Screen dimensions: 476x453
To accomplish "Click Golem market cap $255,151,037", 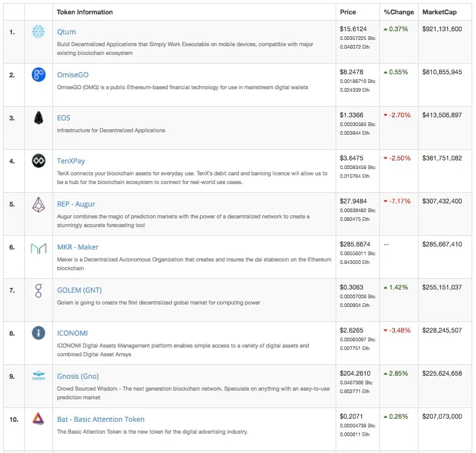I will pyautogui.click(x=442, y=287).
